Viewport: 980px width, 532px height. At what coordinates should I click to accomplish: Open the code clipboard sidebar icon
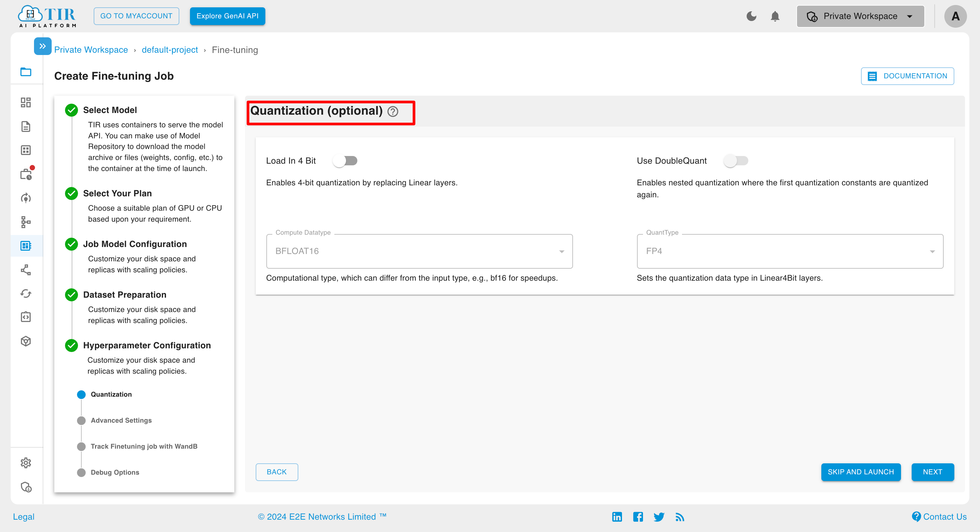point(26,317)
